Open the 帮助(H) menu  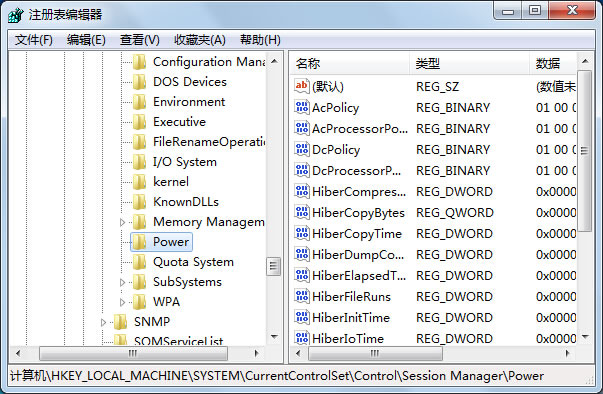click(260, 40)
